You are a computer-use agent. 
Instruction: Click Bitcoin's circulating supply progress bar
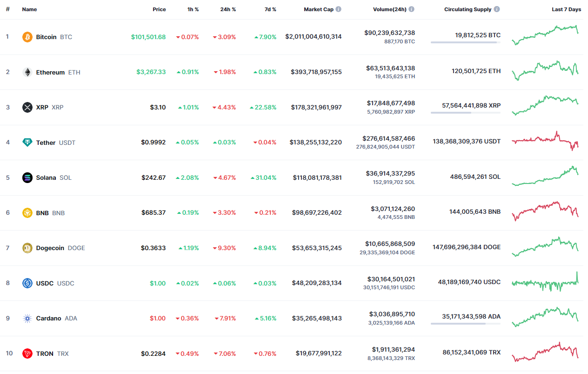466,42
